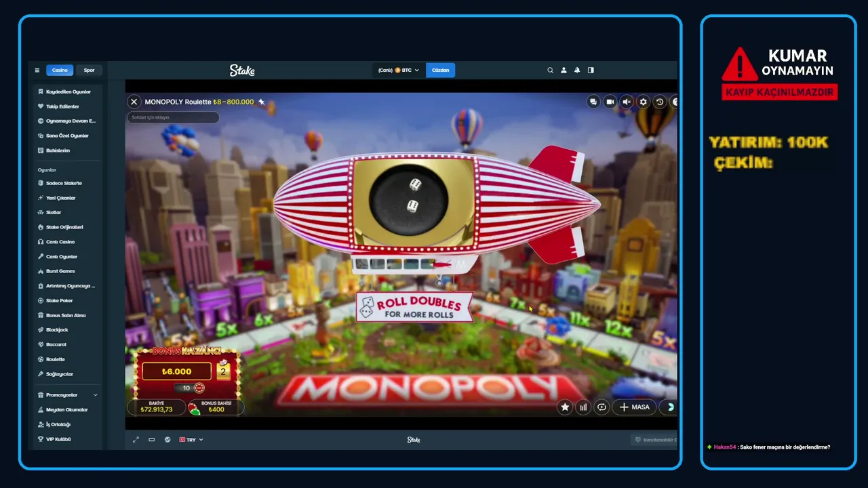Click the Stake Poker chip icon
The width and height of the screenshot is (868, 488).
41,300
